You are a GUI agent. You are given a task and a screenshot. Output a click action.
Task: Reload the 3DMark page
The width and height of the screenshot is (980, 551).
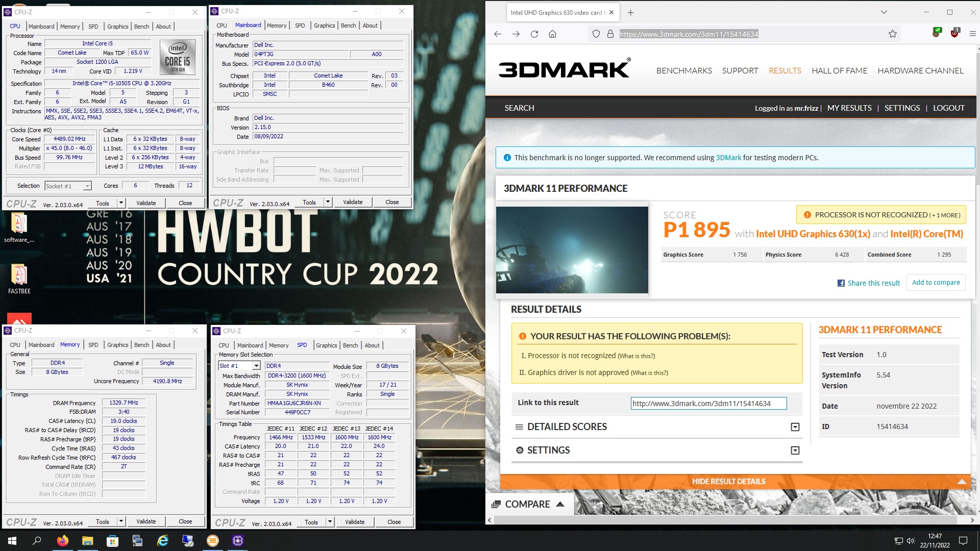point(534,34)
